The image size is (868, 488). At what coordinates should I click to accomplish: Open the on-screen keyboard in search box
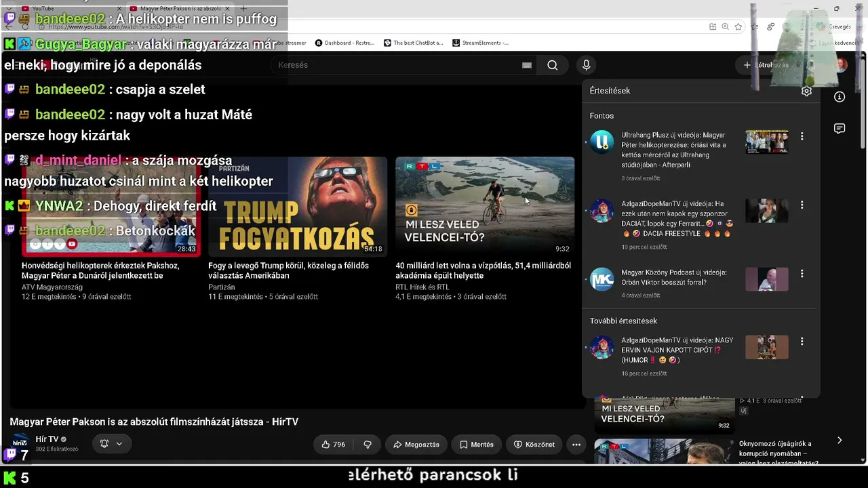pyautogui.click(x=527, y=65)
